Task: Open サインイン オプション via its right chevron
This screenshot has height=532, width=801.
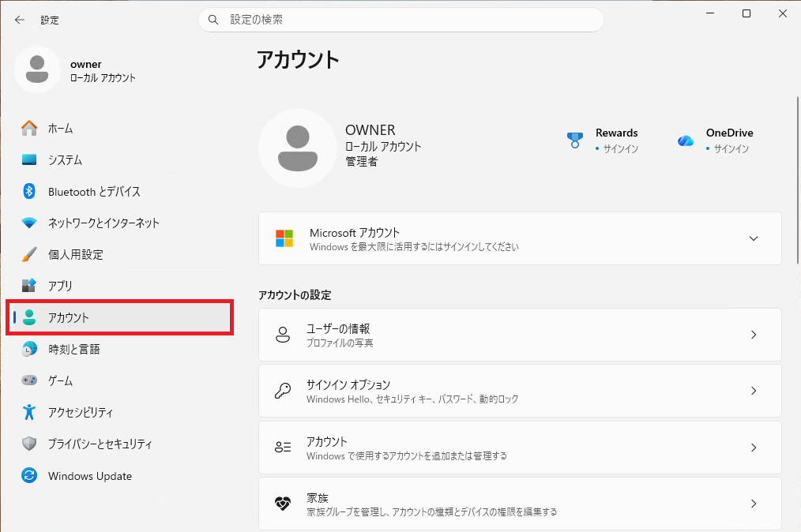Action: (754, 391)
